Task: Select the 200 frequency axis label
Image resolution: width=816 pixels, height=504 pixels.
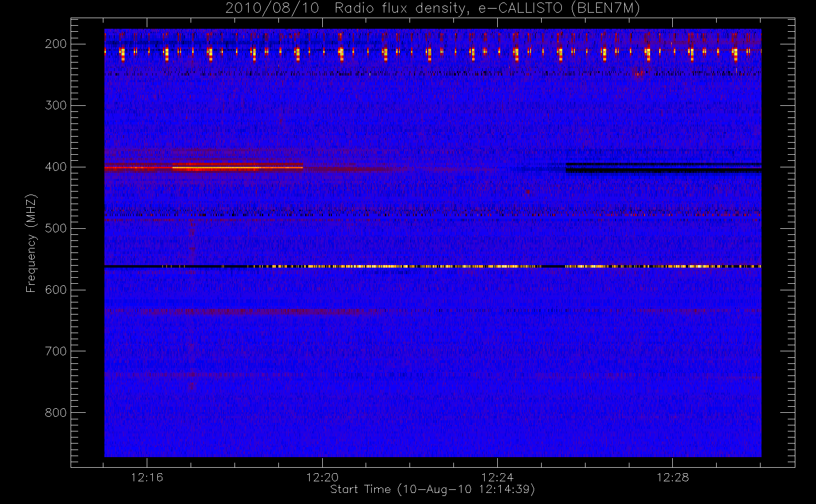Action: pos(56,44)
